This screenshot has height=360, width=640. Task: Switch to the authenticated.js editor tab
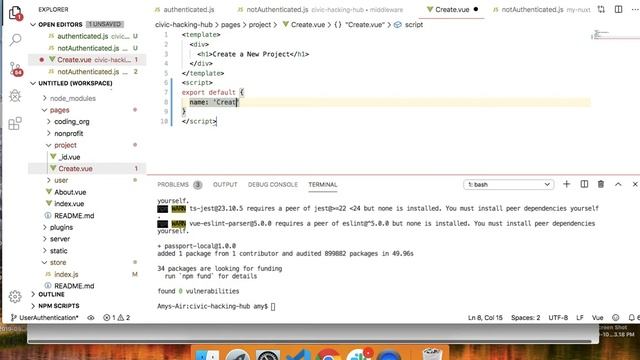185,9
